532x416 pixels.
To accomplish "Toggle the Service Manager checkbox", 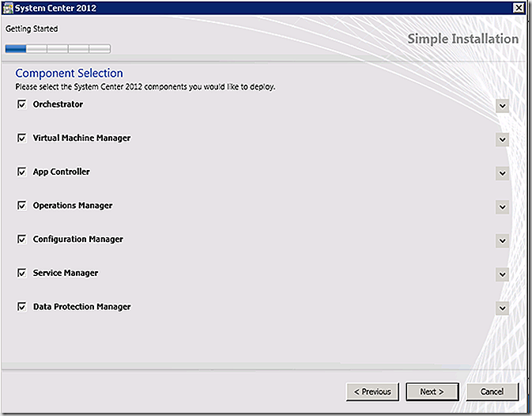I will click(21, 273).
